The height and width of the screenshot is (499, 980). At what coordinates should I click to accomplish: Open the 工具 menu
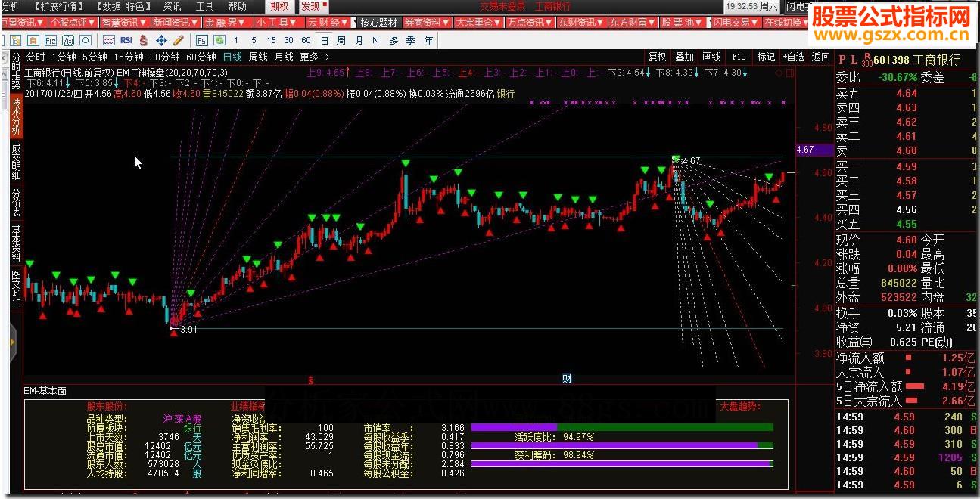pos(204,6)
